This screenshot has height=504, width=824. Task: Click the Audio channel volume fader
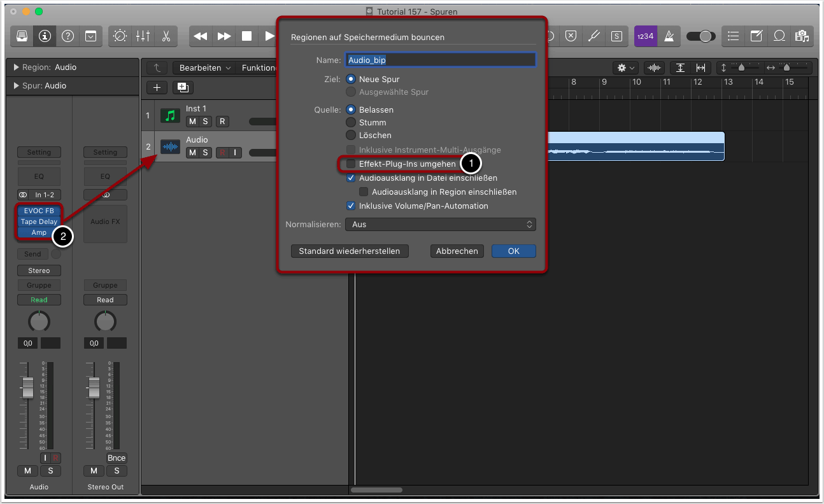tap(27, 388)
